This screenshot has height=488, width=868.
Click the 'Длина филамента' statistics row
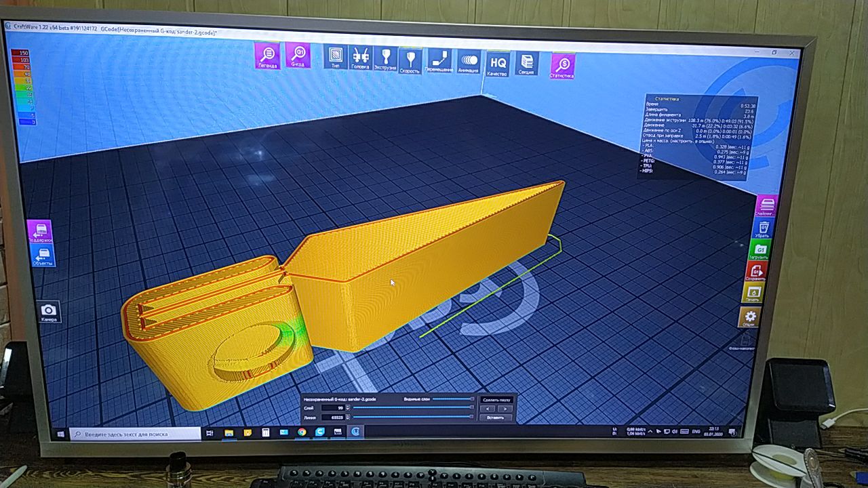pos(698,115)
